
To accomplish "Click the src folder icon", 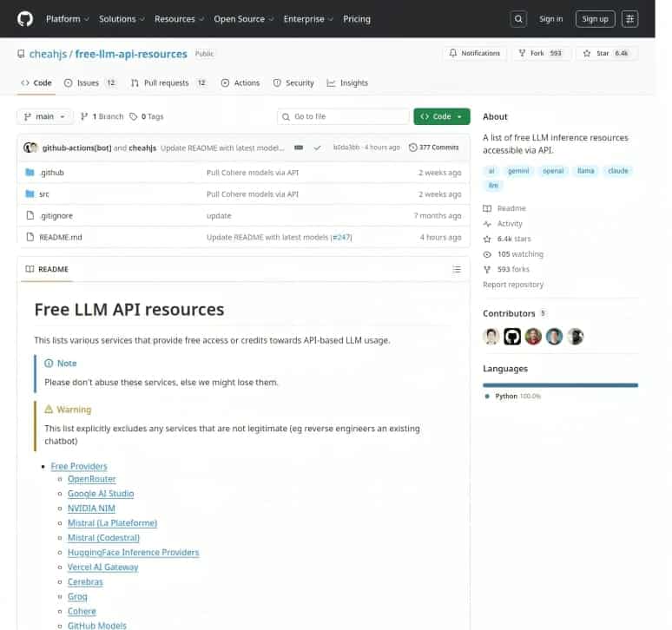I will (x=30, y=194).
